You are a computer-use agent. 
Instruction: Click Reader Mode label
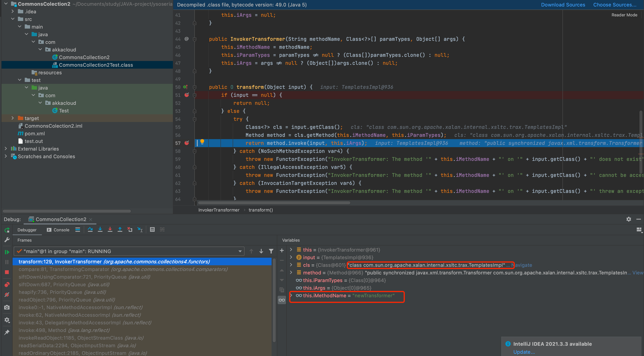click(624, 15)
